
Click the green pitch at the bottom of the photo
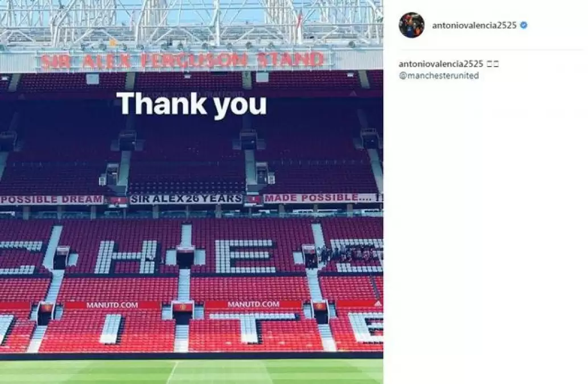point(191,371)
